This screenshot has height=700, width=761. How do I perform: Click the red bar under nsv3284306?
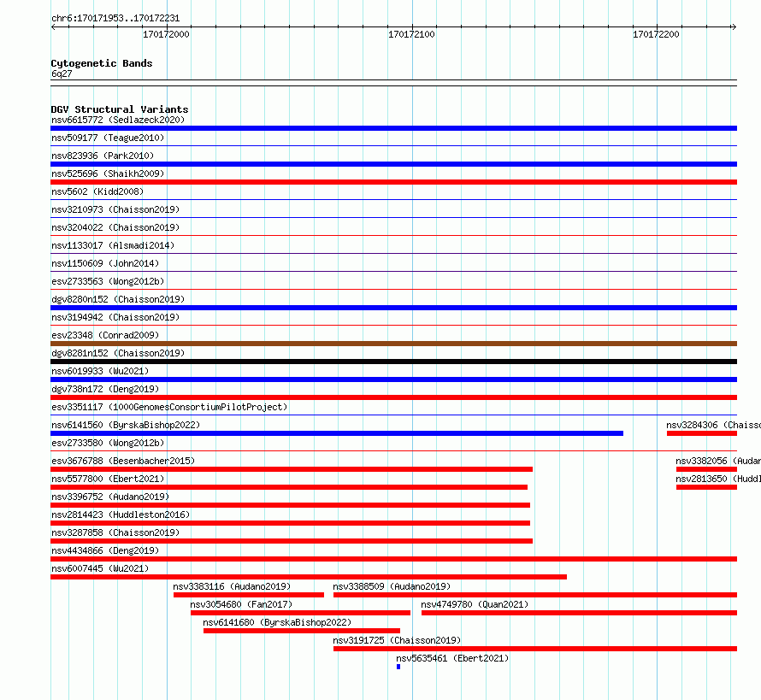(x=702, y=433)
